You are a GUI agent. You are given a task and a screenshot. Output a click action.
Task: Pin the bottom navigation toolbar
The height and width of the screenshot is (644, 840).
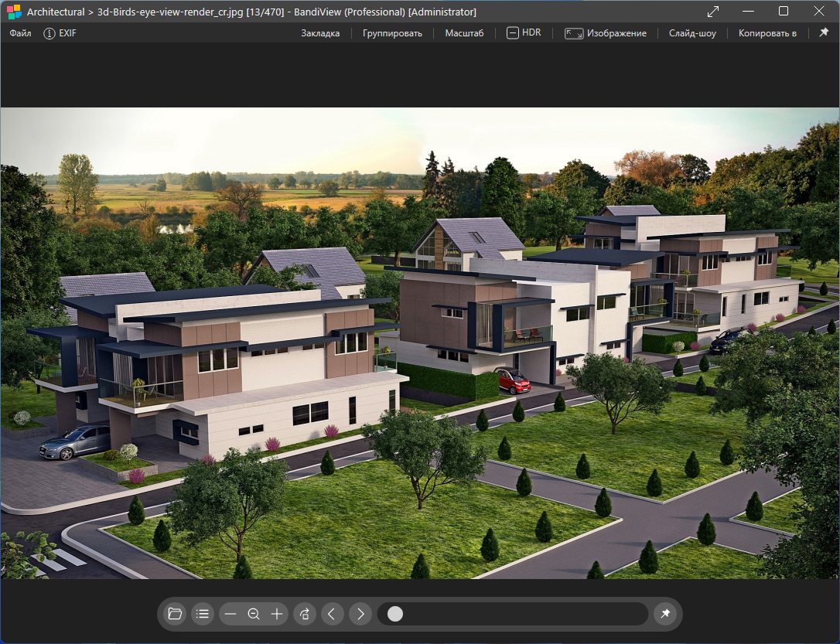[664, 614]
